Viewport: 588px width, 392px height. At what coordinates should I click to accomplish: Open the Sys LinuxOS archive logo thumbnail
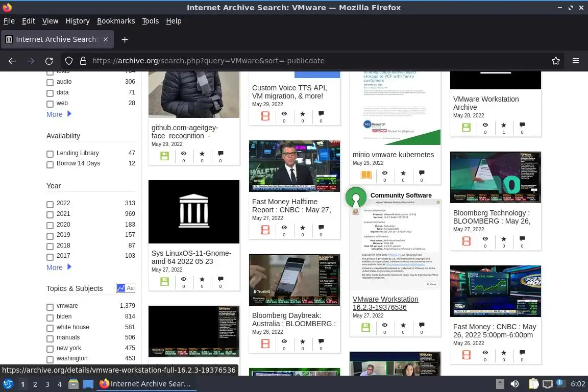click(x=194, y=211)
